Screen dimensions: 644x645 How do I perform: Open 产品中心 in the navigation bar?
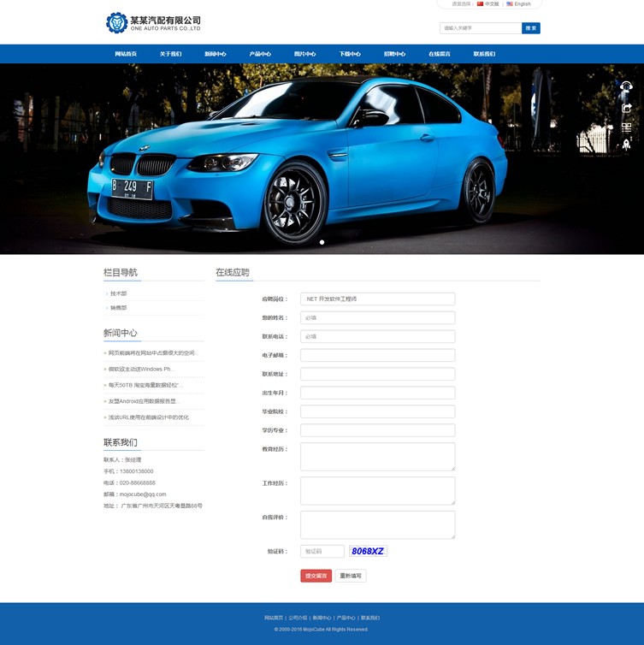[x=260, y=54]
